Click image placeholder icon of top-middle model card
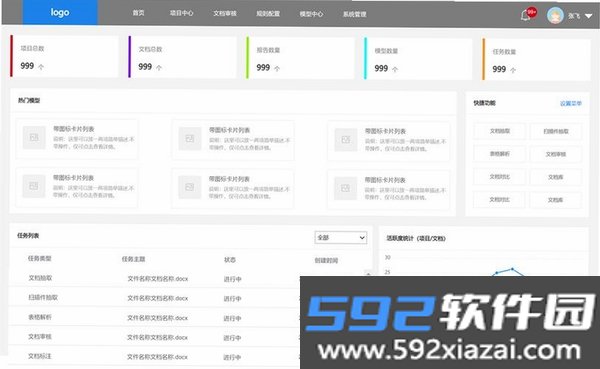Image resolution: width=600 pixels, height=369 pixels. click(190, 139)
